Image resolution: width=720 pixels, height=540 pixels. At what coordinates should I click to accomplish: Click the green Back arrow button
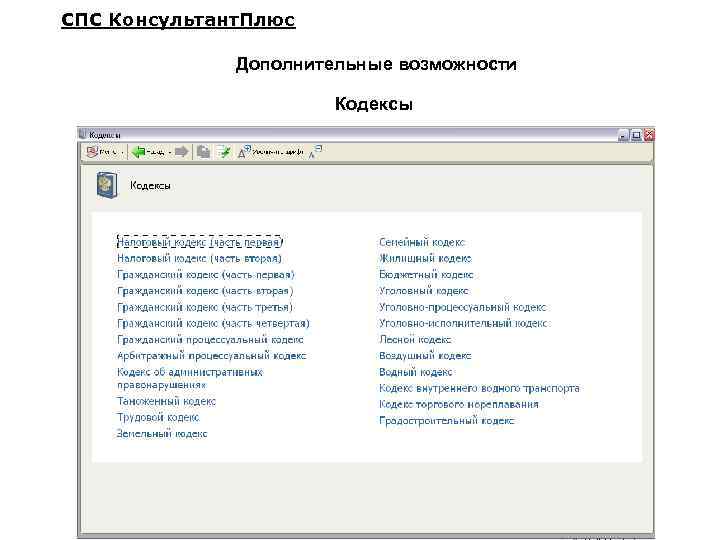tap(138, 152)
